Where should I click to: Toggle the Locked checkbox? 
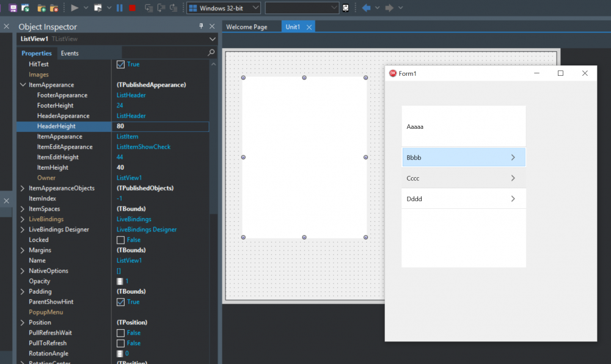pos(121,240)
